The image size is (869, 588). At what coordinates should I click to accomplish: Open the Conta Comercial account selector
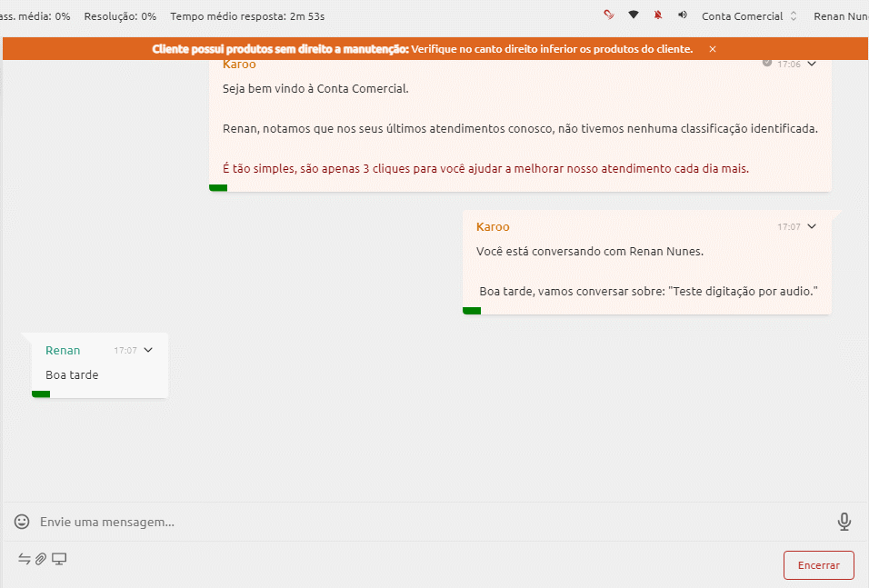pyautogui.click(x=749, y=16)
